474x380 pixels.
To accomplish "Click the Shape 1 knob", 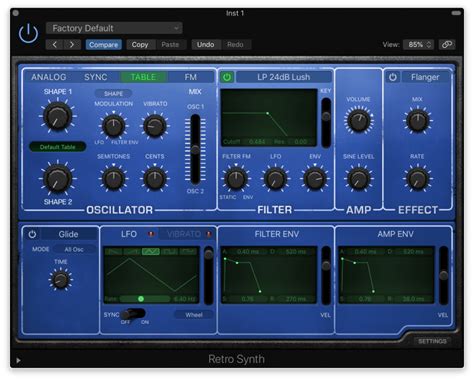I will tap(58, 116).
